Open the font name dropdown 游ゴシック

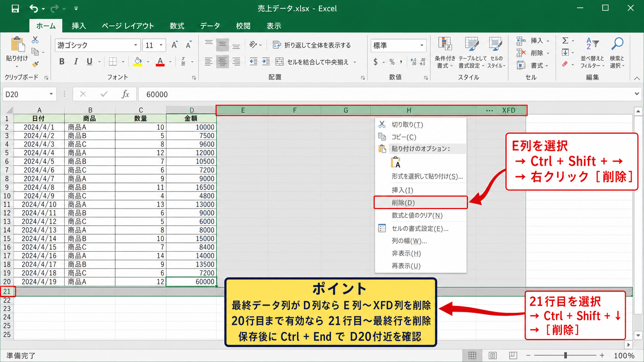[136, 45]
